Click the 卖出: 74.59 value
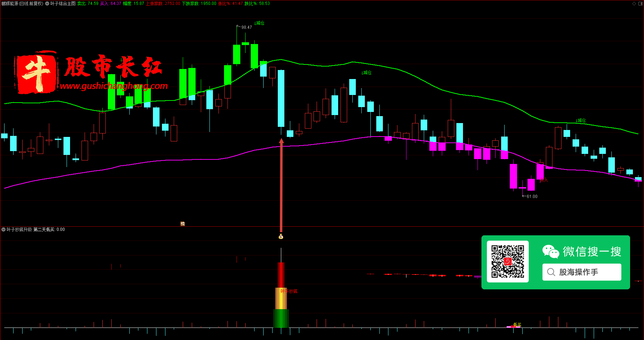644x340 pixels. coord(88,3)
